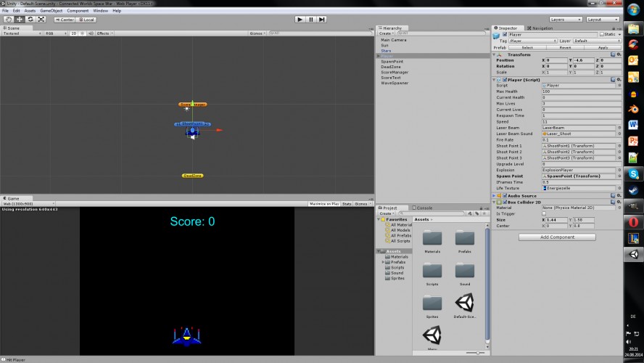
Task: Open Player (Script) gear menu
Action: point(619,80)
